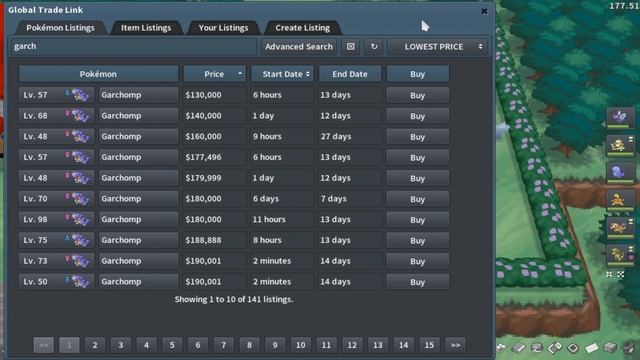Buy the Lv. 75 Garchomp for $188,888

tap(418, 240)
